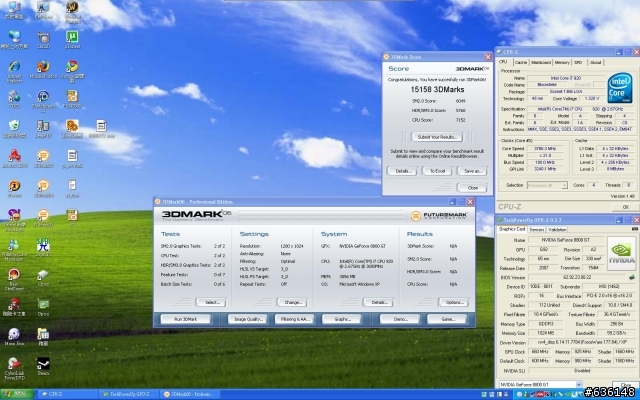Click Demo button in 3DMark06
The width and height of the screenshot is (640, 400).
coord(400,319)
